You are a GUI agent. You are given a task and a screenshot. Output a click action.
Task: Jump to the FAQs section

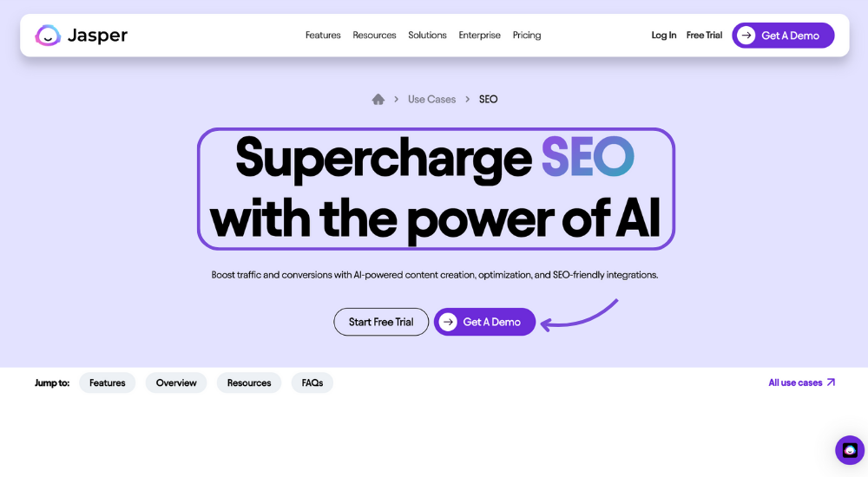pyautogui.click(x=312, y=383)
